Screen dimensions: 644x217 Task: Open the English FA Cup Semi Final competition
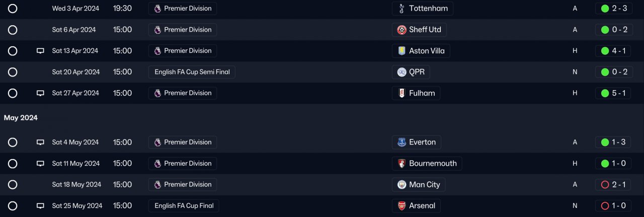tap(192, 72)
